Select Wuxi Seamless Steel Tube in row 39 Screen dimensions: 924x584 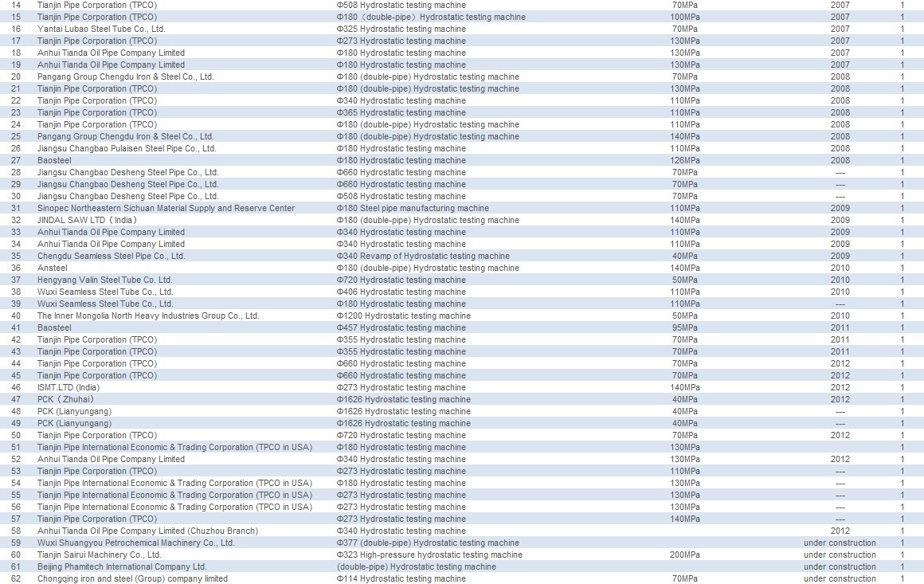click(x=105, y=304)
